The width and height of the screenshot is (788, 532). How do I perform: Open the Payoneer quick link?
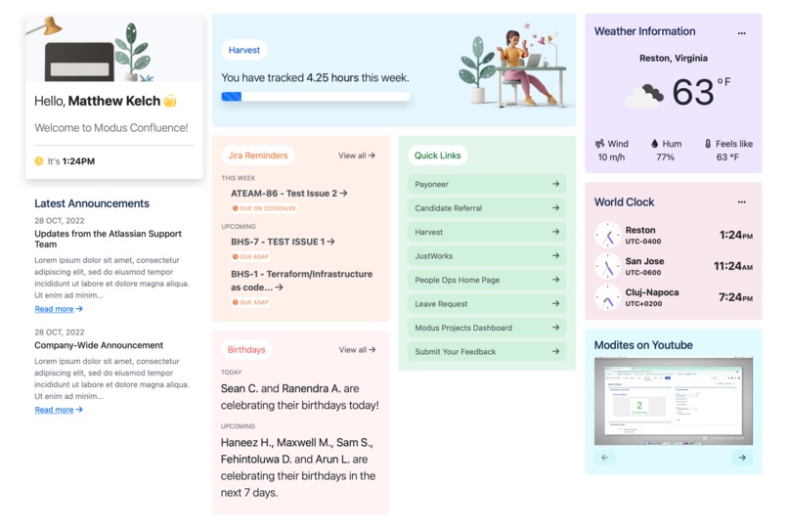487,184
